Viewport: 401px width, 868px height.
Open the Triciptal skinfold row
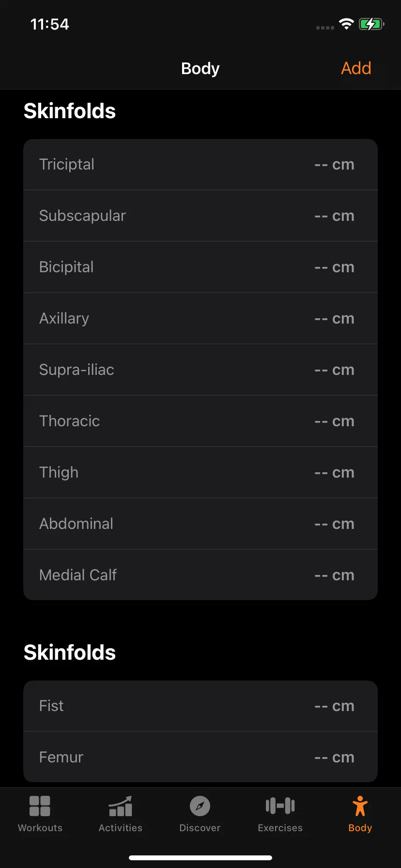tap(200, 165)
